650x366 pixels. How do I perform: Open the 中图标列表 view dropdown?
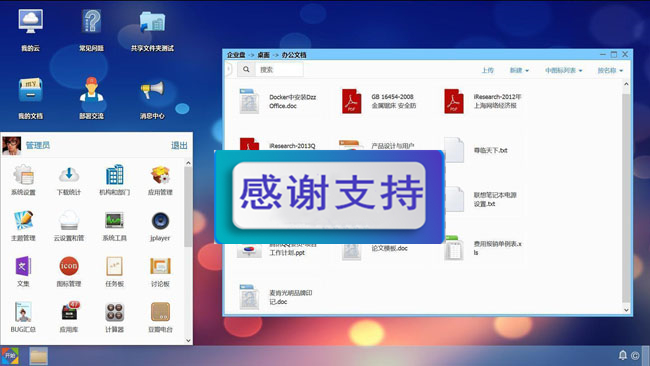pos(564,70)
